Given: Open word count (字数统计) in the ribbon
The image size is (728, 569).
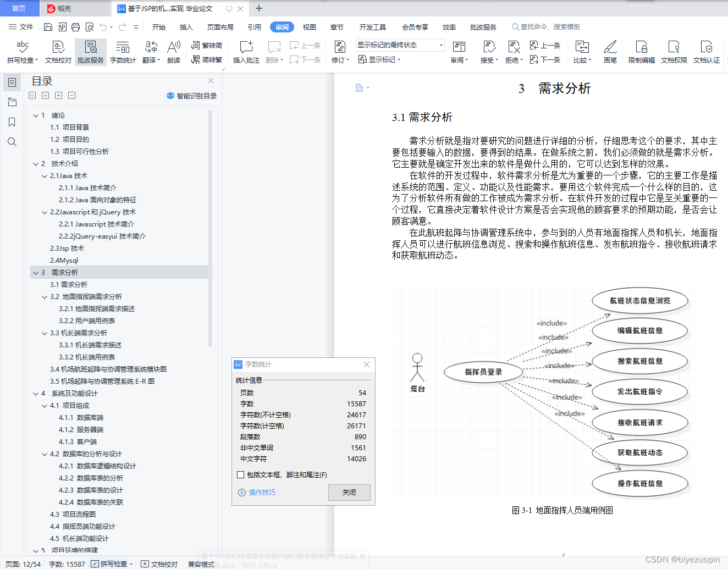Looking at the screenshot, I should [123, 52].
